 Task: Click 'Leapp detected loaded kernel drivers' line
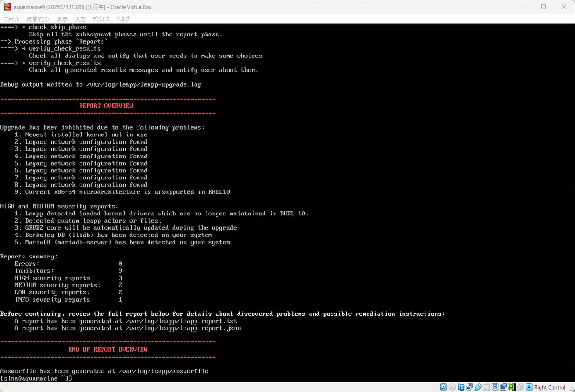pyautogui.click(x=161, y=213)
